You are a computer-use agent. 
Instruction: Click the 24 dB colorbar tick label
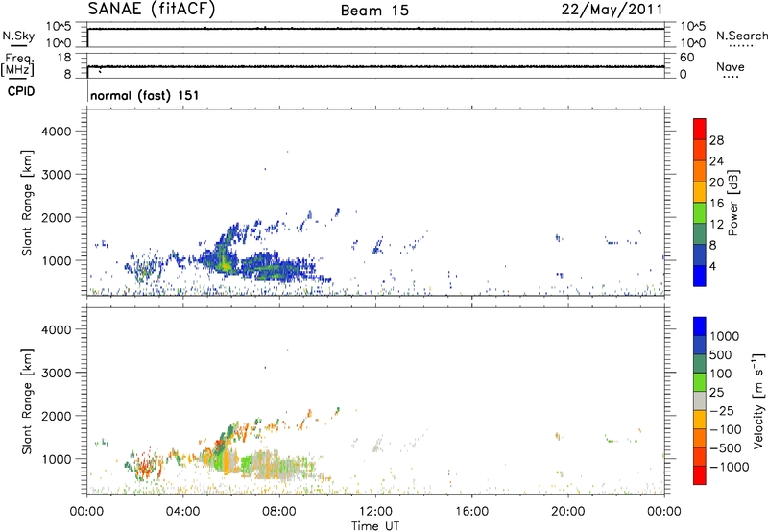click(x=716, y=161)
